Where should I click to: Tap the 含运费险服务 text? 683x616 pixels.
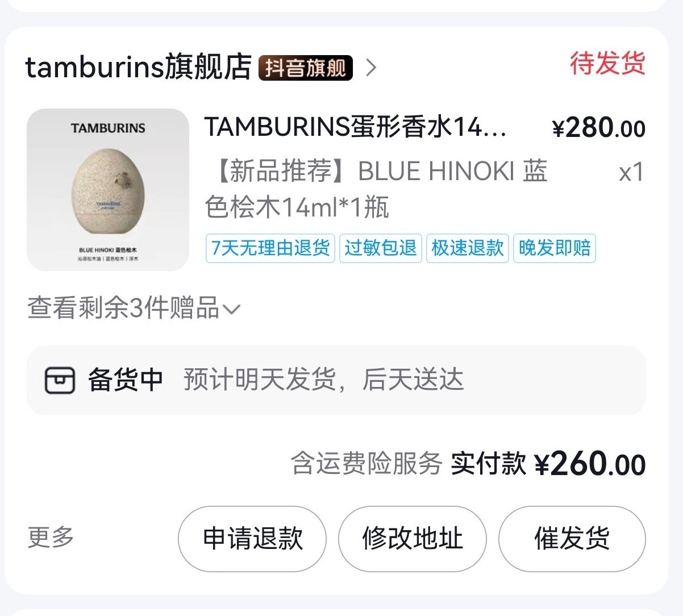tap(367, 464)
